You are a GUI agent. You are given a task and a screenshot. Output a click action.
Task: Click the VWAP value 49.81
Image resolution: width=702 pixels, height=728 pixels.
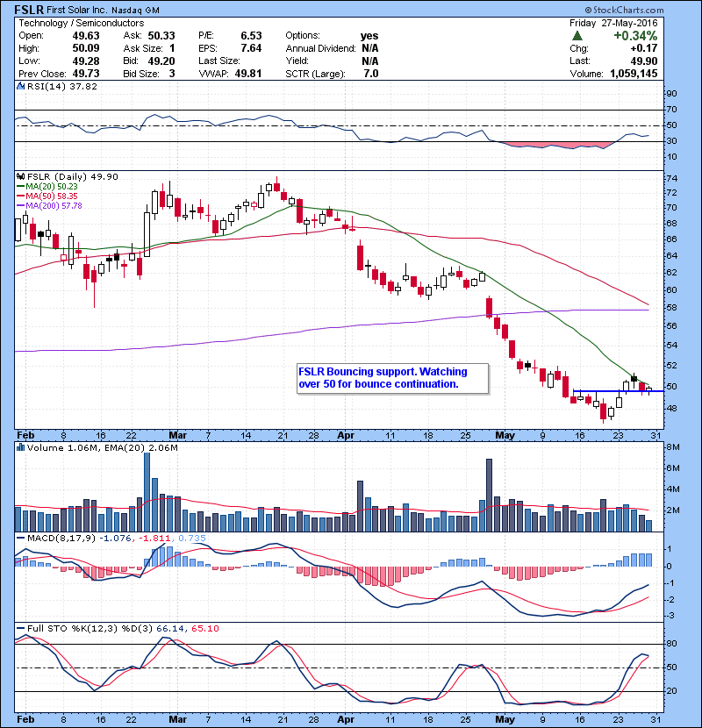248,74
